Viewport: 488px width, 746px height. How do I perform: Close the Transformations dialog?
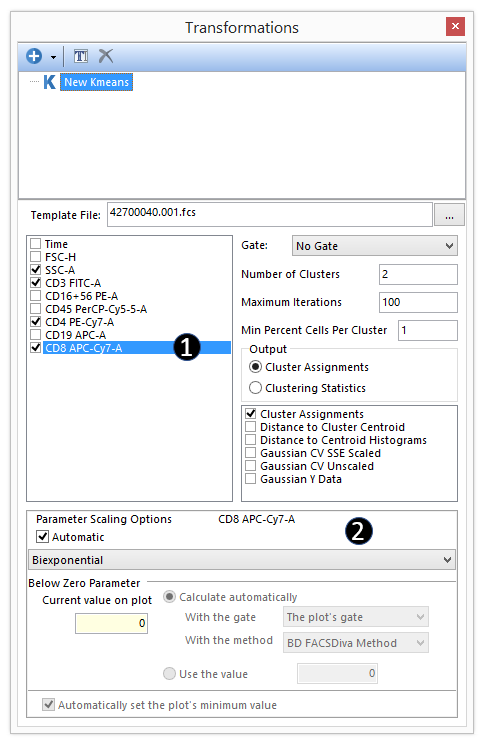coord(455,26)
